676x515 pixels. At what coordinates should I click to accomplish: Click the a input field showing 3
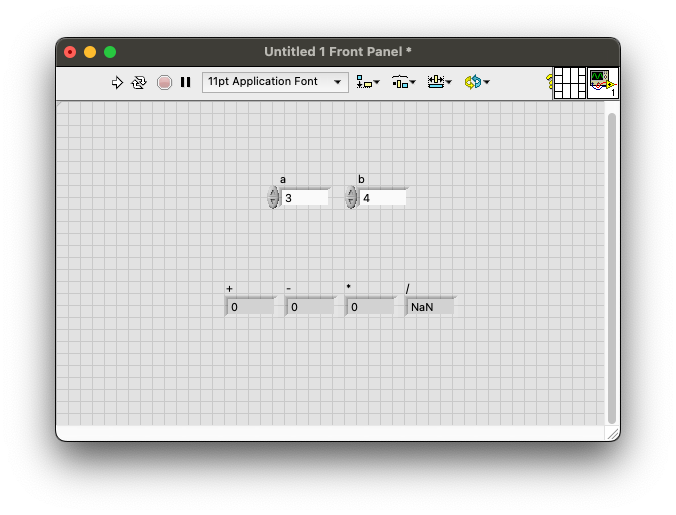305,198
